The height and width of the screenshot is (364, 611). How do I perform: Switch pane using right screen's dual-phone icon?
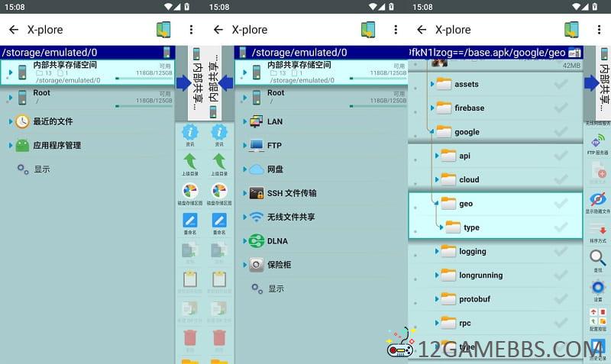click(x=571, y=30)
